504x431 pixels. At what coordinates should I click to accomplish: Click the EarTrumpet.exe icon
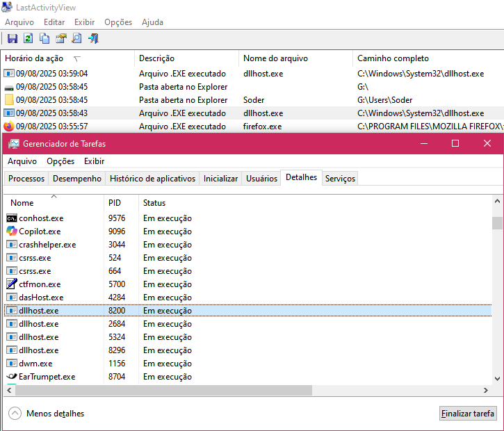pyautogui.click(x=12, y=376)
